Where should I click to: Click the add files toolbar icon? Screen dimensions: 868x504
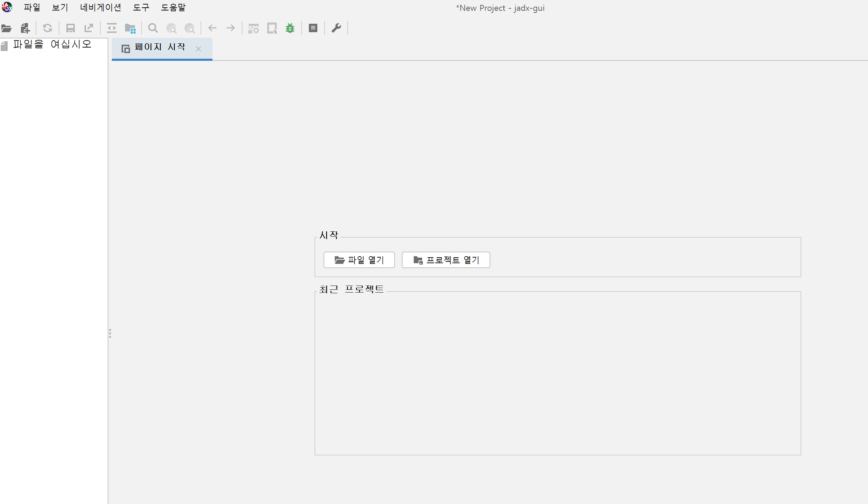(25, 28)
